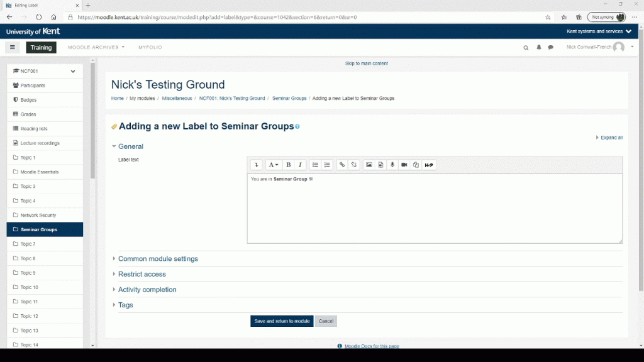Select Network Security in sidebar

(38, 216)
